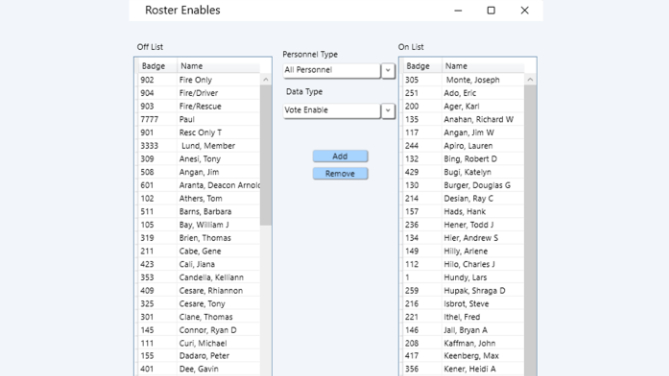Select Monte, Joseph in On List

click(463, 80)
